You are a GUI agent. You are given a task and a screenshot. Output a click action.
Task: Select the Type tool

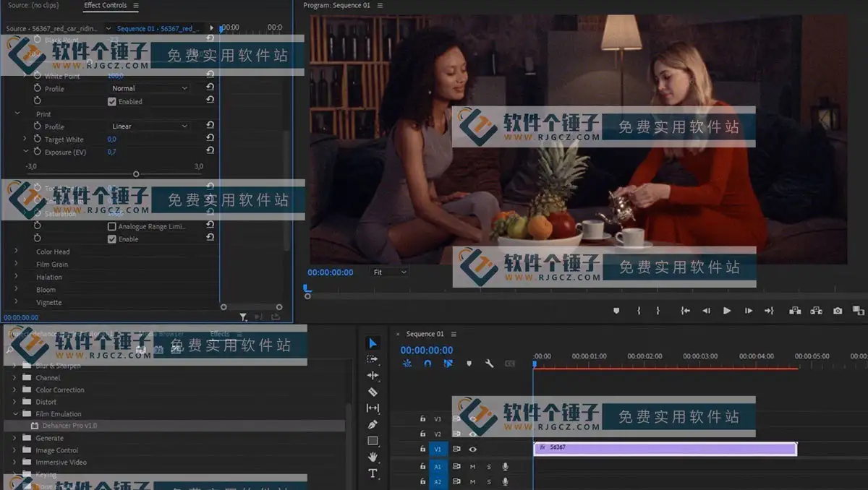373,473
